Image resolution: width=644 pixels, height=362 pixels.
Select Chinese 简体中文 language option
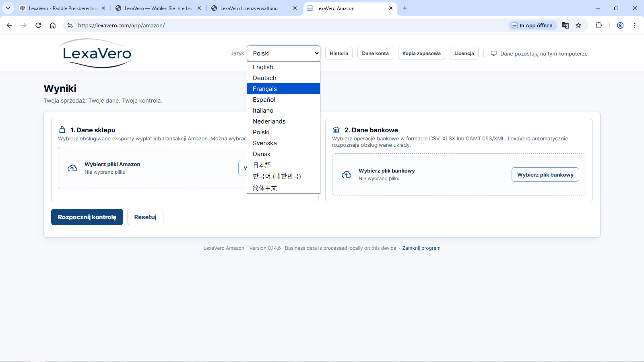[283, 188]
